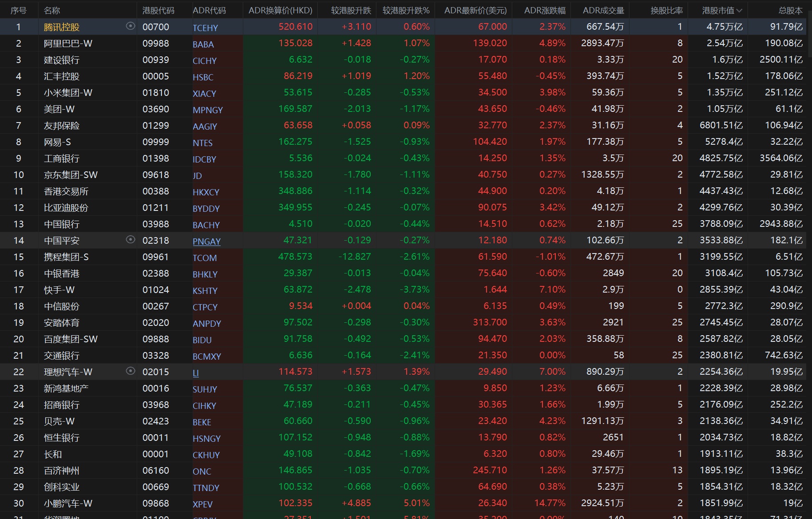Click the 换股比率 column header
The image size is (812, 519).
coord(666,10)
